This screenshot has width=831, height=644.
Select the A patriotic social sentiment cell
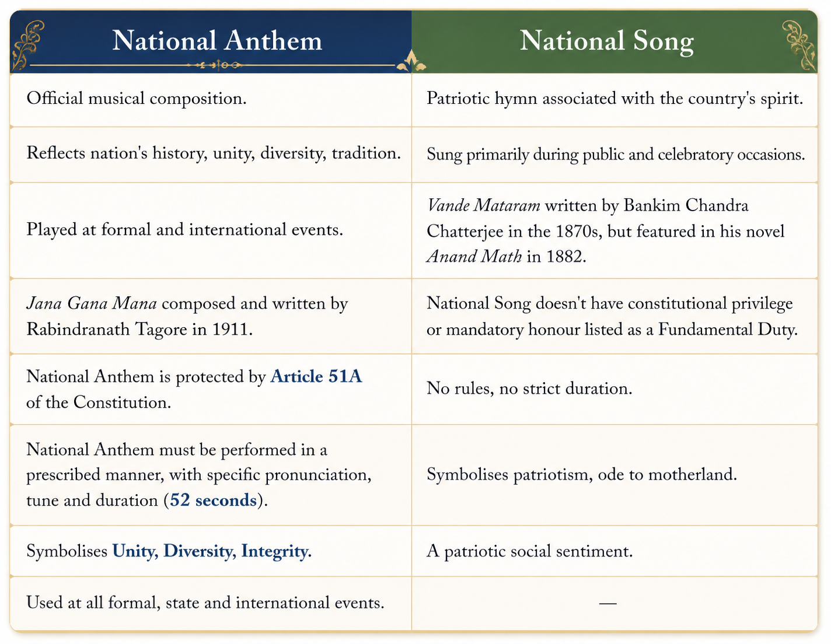pyautogui.click(x=614, y=551)
